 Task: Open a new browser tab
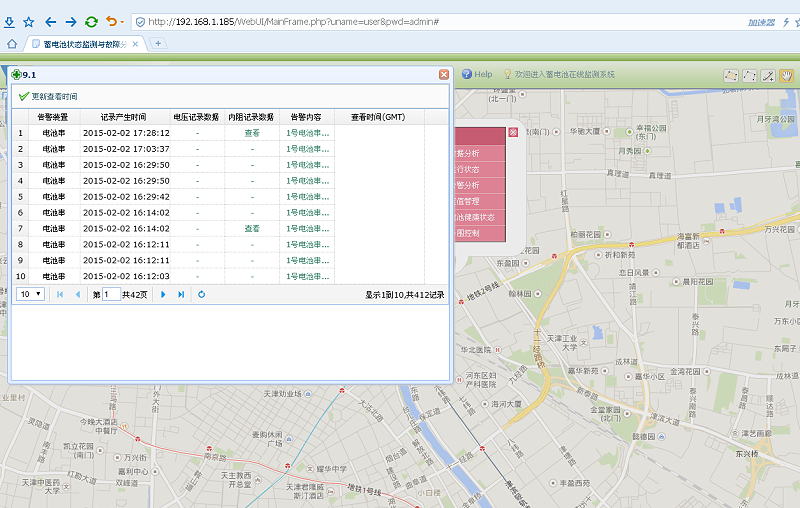(x=157, y=43)
